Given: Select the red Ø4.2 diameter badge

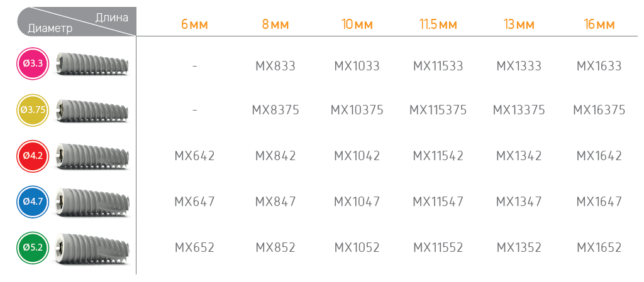Looking at the screenshot, I should 33,155.
